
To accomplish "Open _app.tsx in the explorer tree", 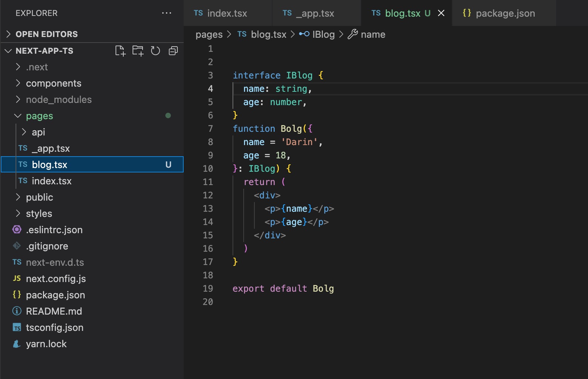I will click(x=92, y=148).
